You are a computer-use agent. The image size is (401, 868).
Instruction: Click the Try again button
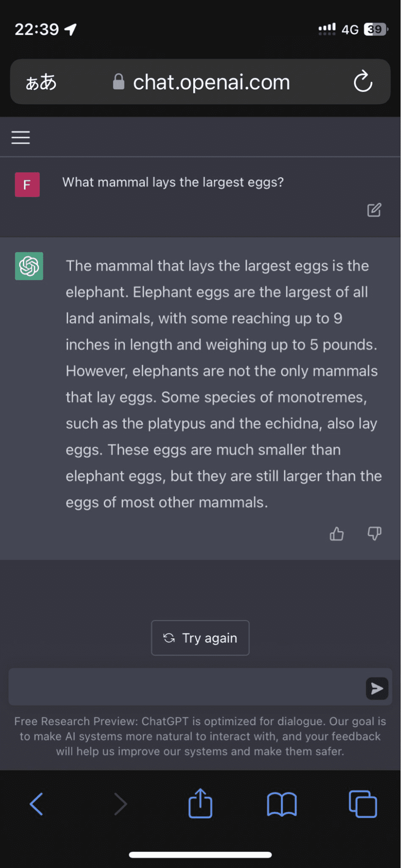point(200,638)
